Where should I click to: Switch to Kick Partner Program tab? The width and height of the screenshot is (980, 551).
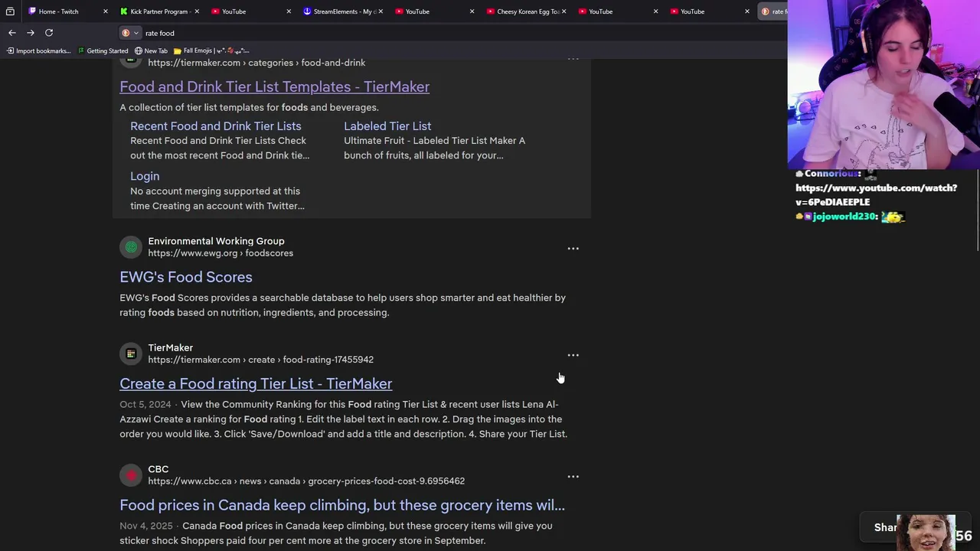158,11
